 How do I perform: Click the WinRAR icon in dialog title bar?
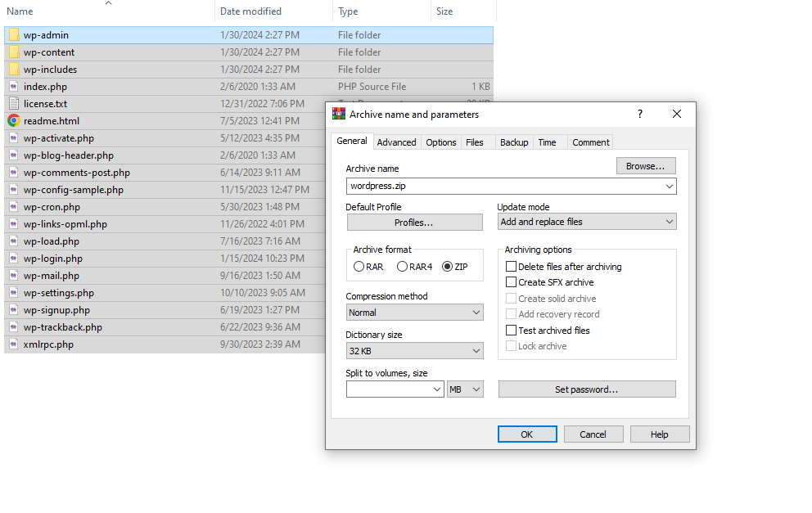click(339, 114)
